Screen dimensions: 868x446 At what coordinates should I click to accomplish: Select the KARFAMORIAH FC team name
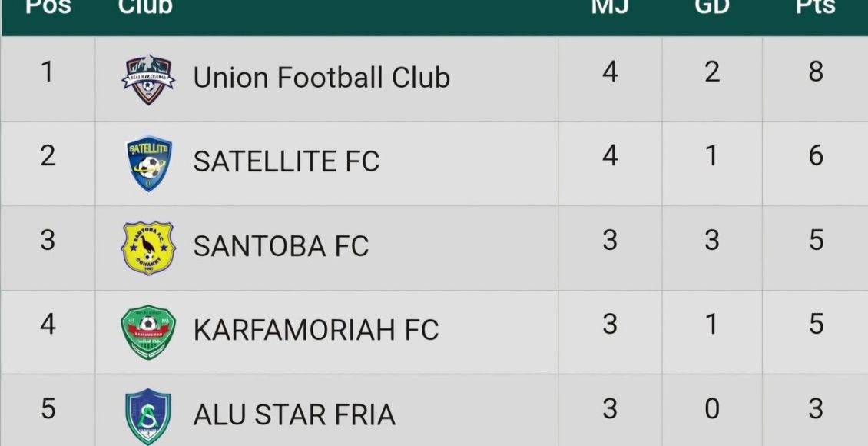point(316,330)
